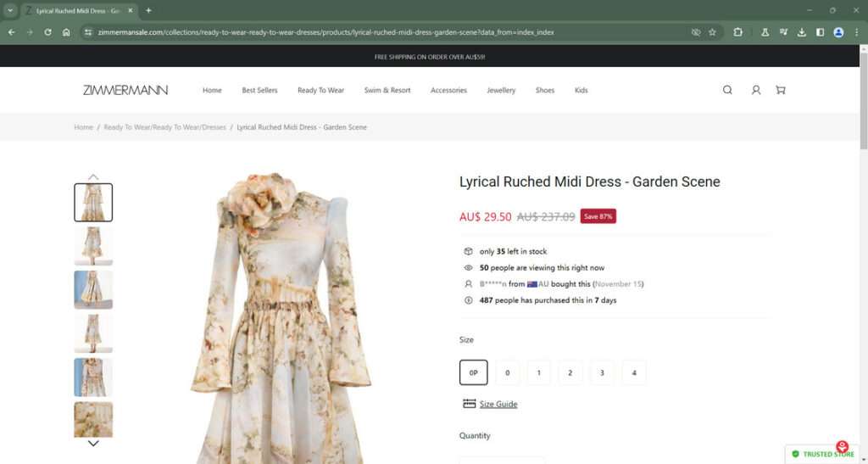Open the Size Guide link

point(498,405)
